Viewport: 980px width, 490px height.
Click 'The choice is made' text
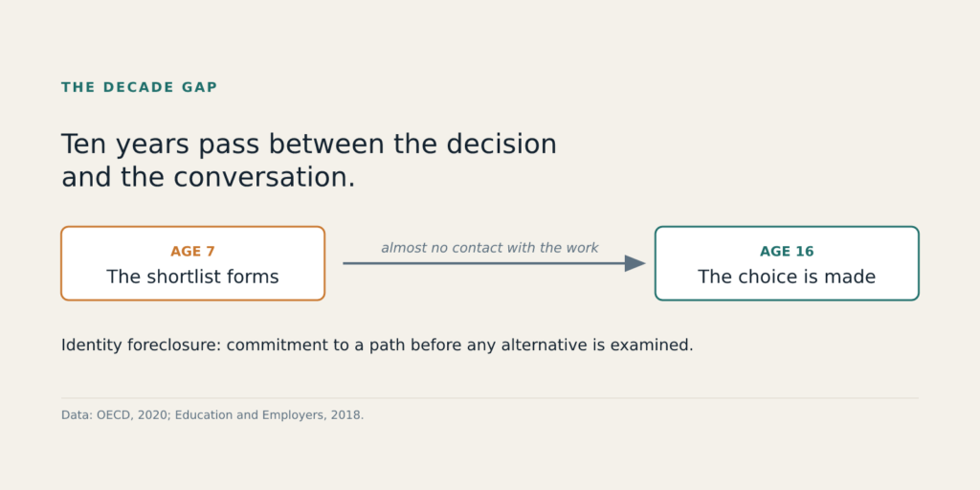point(787,277)
